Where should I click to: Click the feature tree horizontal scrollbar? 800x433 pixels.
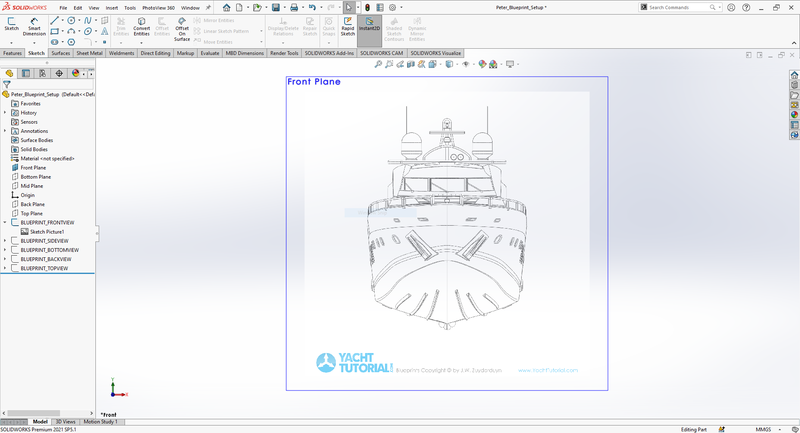33,413
